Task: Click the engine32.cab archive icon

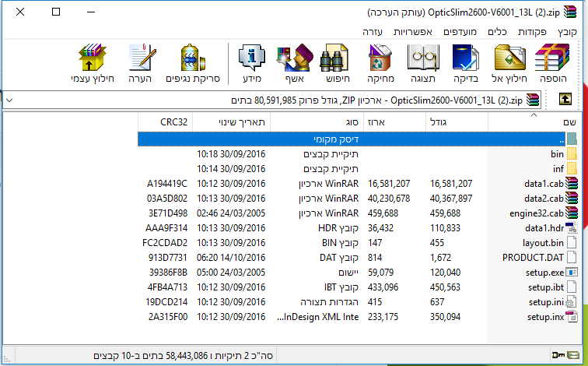Action: 572,213
